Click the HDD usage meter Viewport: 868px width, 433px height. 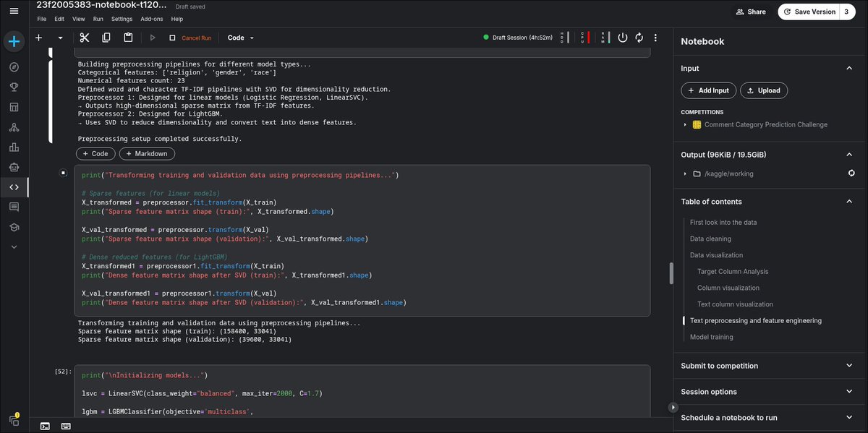click(566, 38)
